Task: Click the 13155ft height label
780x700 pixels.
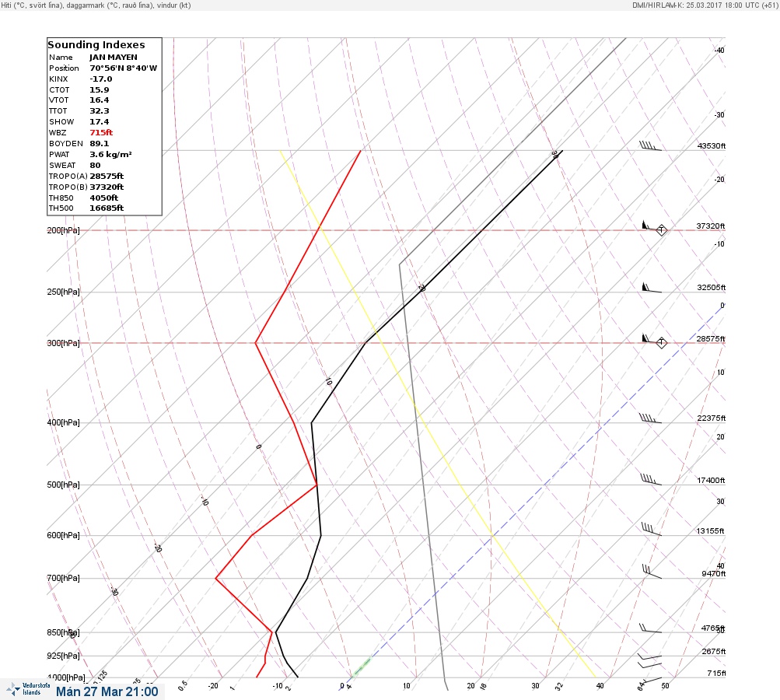Action: [x=710, y=531]
